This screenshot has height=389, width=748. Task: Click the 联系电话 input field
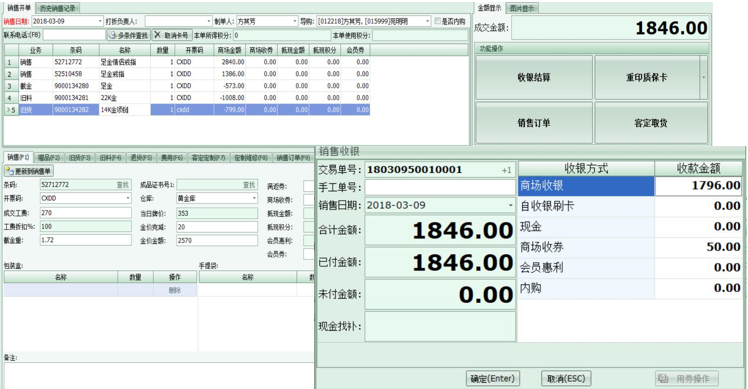click(74, 35)
